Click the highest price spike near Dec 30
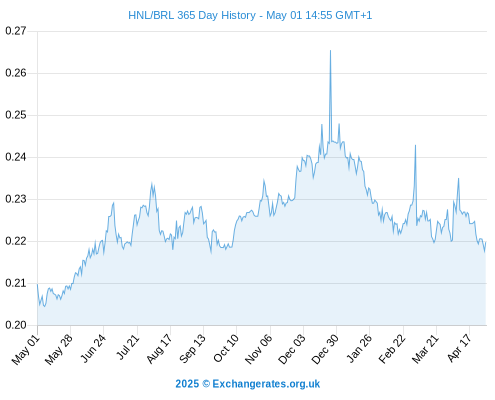The image size is (495, 400). pyautogui.click(x=330, y=51)
